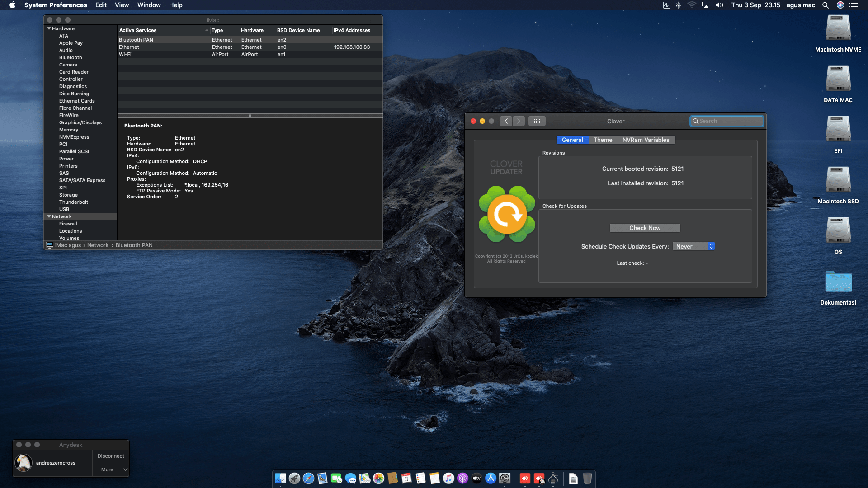Collapse the Hardware tree section
Viewport: 868px width, 488px height.
pos(49,28)
